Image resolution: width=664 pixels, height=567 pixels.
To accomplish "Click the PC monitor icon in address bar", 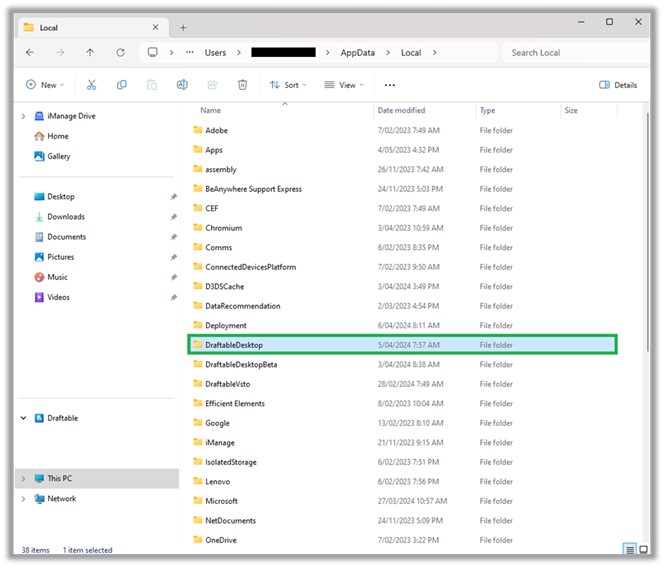I will point(152,52).
